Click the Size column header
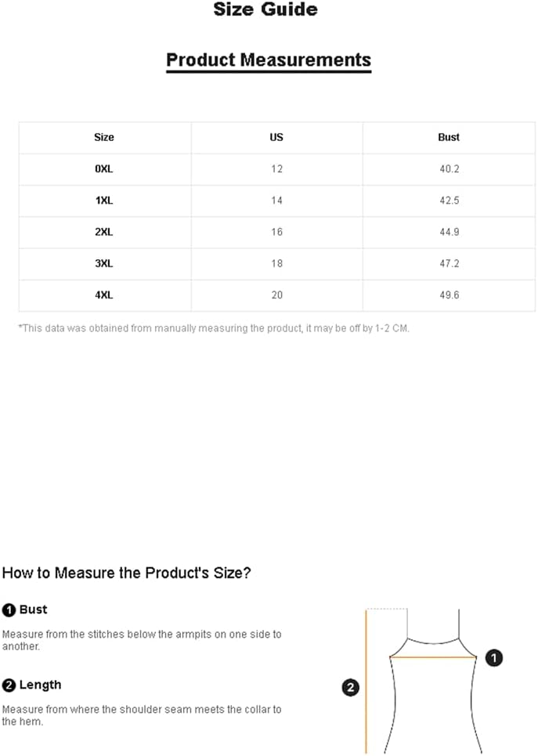538x756 pixels. (104, 137)
